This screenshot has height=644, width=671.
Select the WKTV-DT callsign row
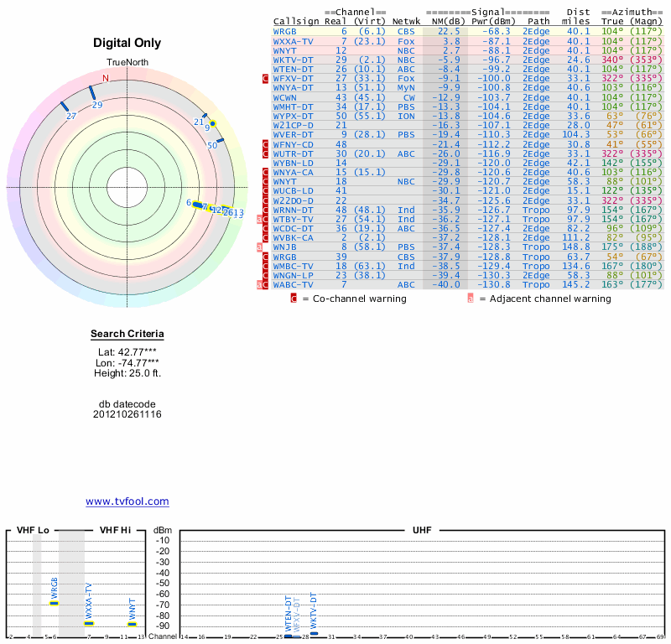[294, 60]
